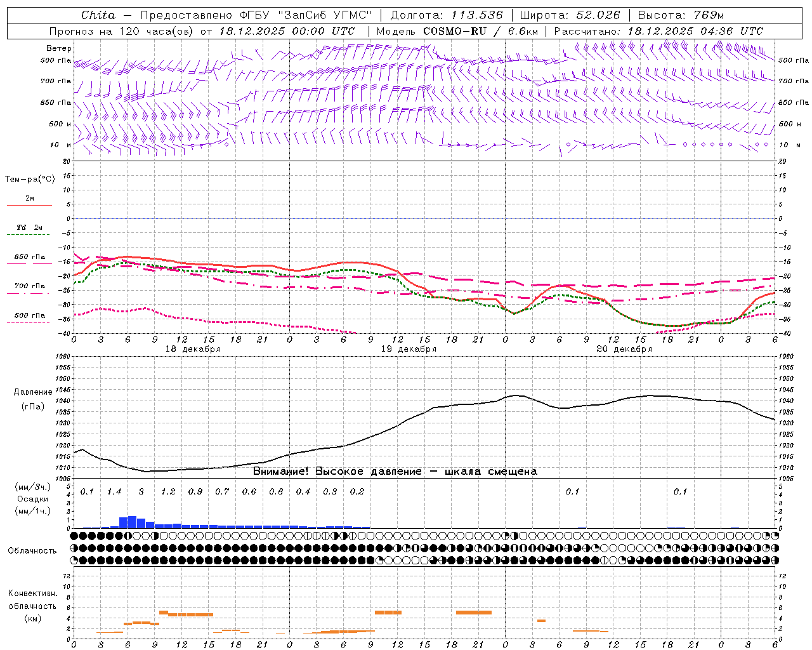Image resolution: width=812 pixels, height=650 pixels.
Task: Click precipitation value "1.2"
Action: point(168,492)
